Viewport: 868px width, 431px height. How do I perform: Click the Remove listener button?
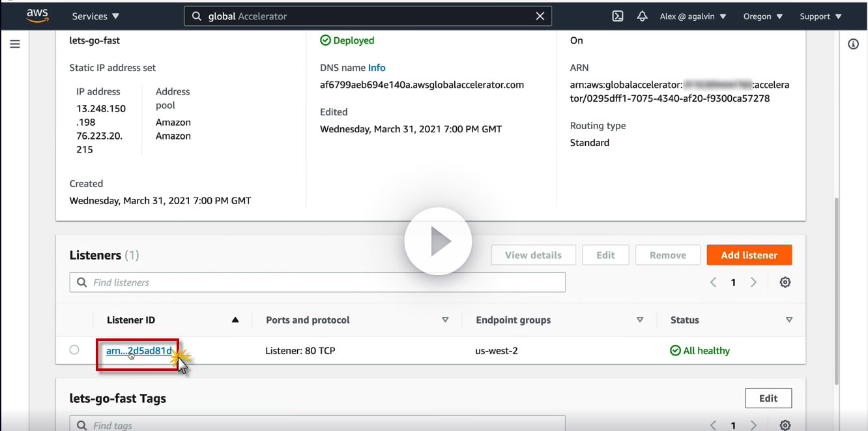click(x=667, y=255)
